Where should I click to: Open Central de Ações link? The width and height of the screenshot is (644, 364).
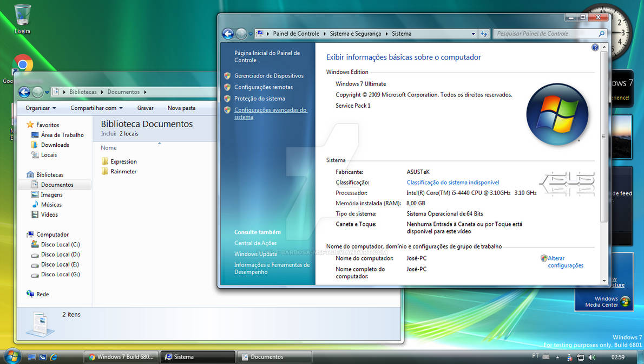(x=255, y=243)
